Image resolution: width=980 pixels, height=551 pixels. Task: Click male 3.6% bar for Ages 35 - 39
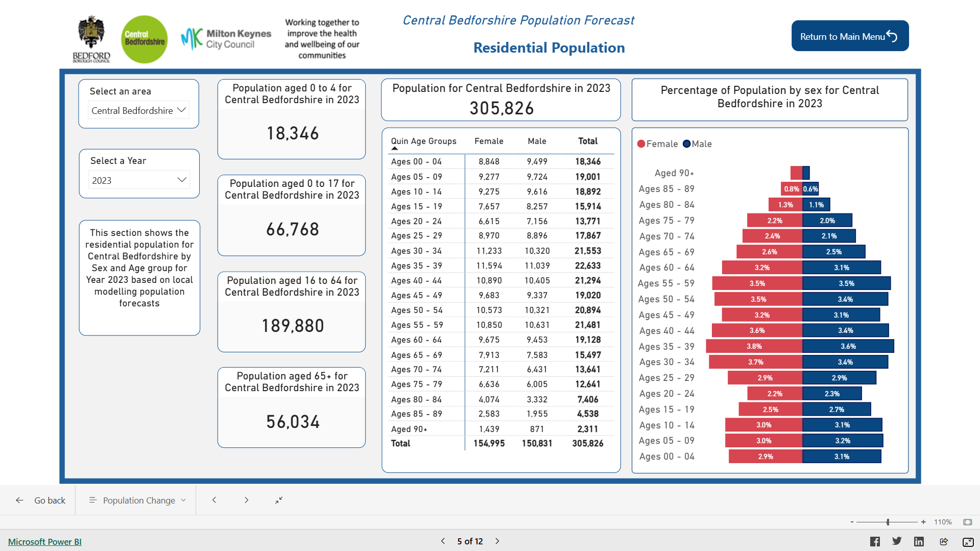848,346
